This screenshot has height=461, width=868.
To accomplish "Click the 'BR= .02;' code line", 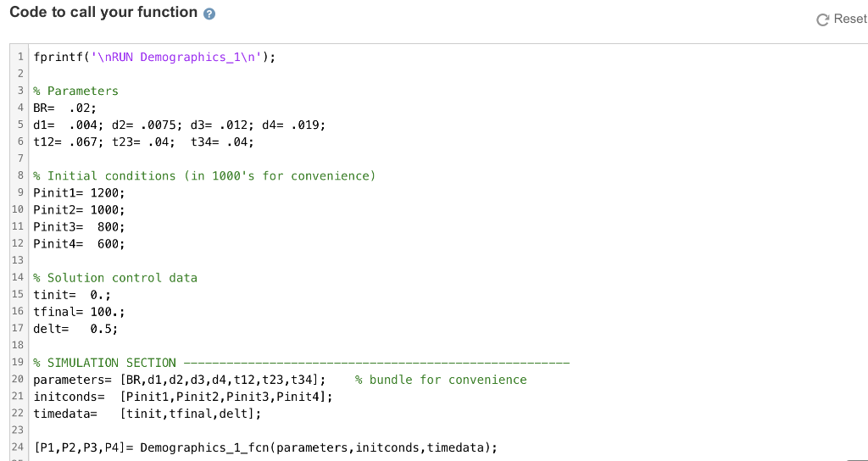I will point(64,108).
